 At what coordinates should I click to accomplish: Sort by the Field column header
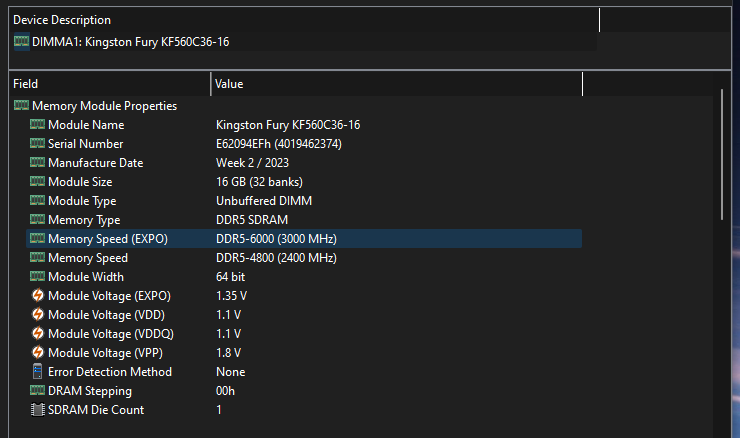110,84
